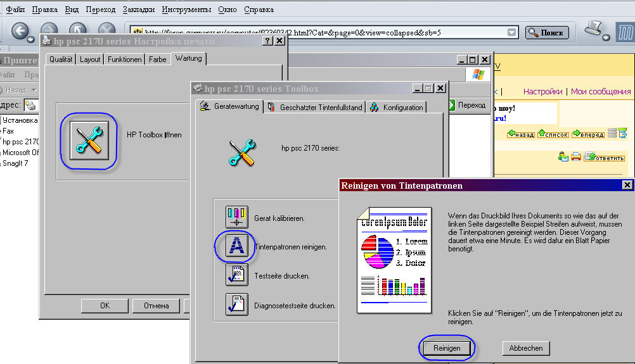Click the forum print message icon
This screenshot has height=364, width=635.
click(576, 156)
